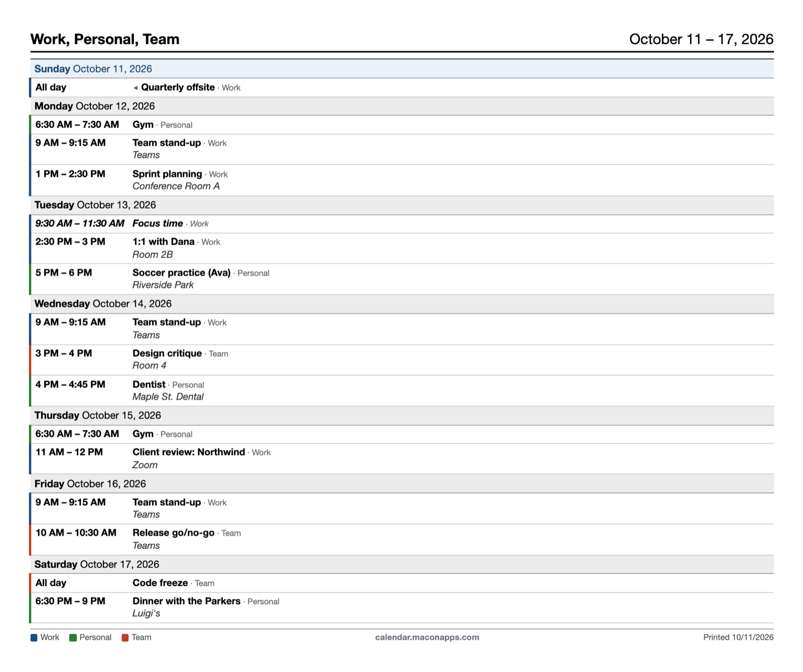Screen dimensions: 803x672
Task: Click Room 4 location text
Action: click(149, 366)
